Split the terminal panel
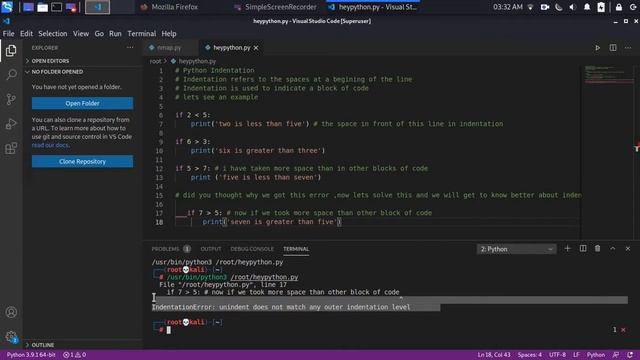Viewport: 640px width, 360px height. point(583,249)
